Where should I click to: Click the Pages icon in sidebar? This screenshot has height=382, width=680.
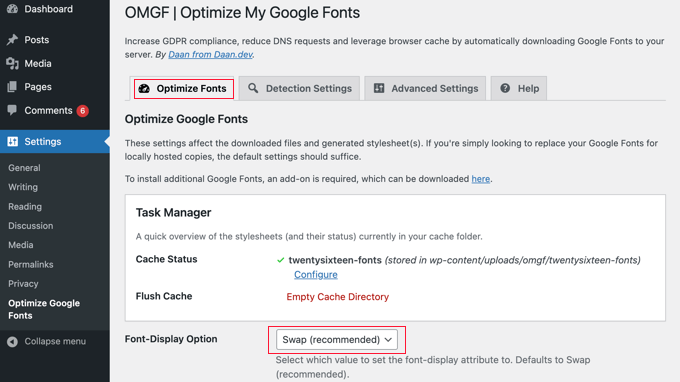point(13,87)
